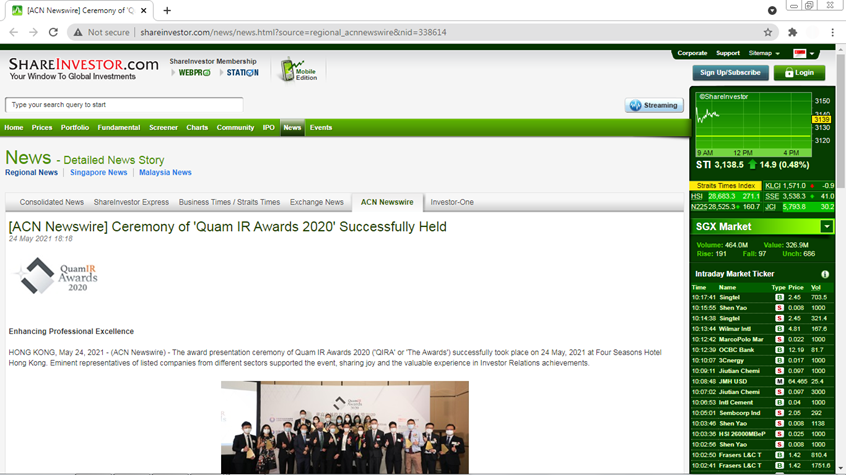Reload the current page
The height and width of the screenshot is (475, 846).
click(x=53, y=32)
